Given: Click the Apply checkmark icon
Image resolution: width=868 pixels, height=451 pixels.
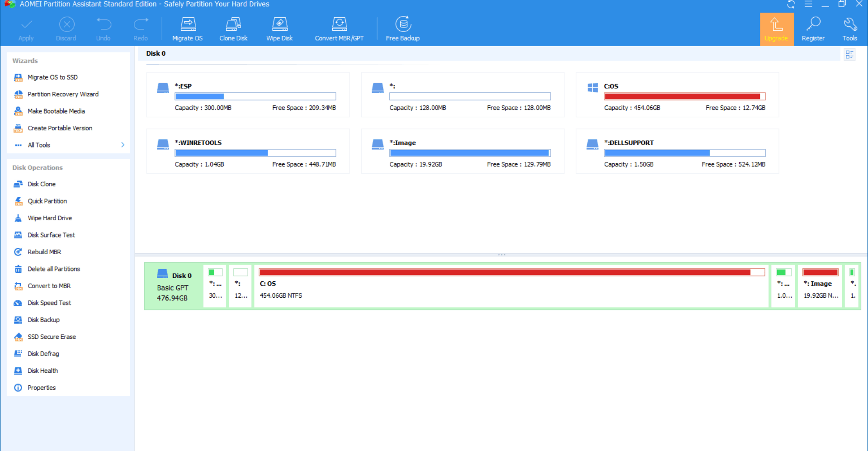Looking at the screenshot, I should click(x=26, y=24).
